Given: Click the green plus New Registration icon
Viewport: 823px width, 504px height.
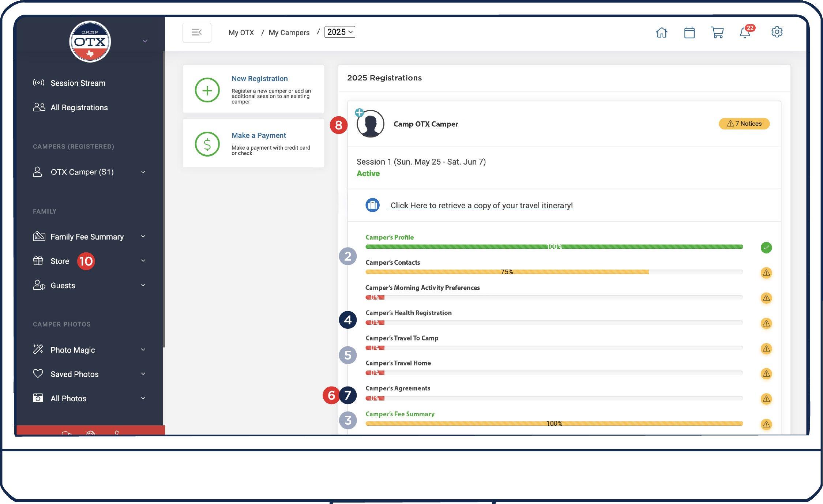Looking at the screenshot, I should point(207,90).
